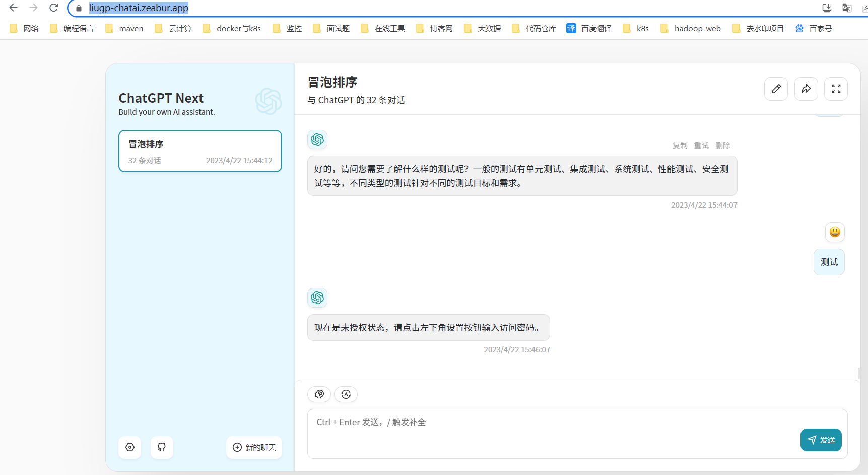
Task: Focus the Ctrl + Enter 发送 message input
Action: point(577,434)
